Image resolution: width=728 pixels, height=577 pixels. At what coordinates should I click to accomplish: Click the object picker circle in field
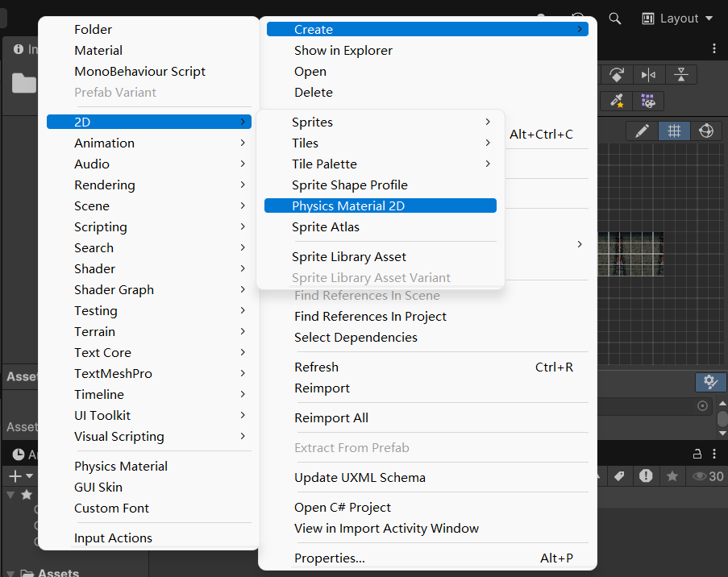pos(702,406)
